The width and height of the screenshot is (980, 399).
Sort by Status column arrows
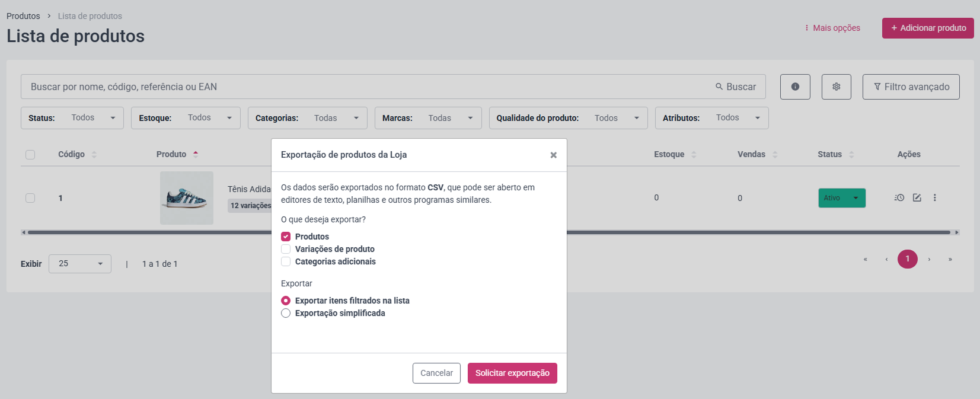pos(851,154)
